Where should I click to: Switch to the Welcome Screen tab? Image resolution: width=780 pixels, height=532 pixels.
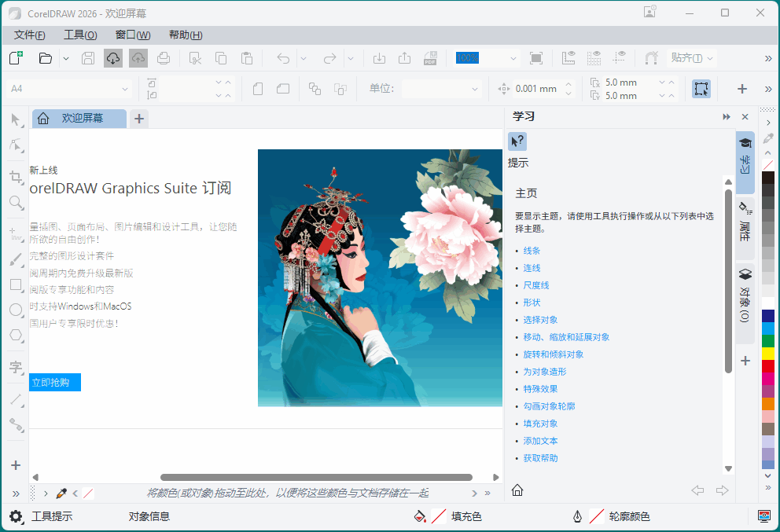[x=79, y=119]
